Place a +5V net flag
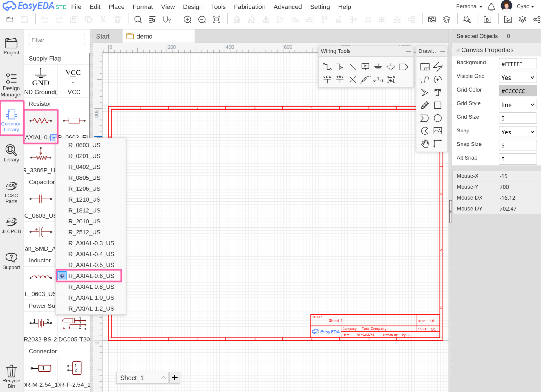541x392 pixels. click(340, 79)
